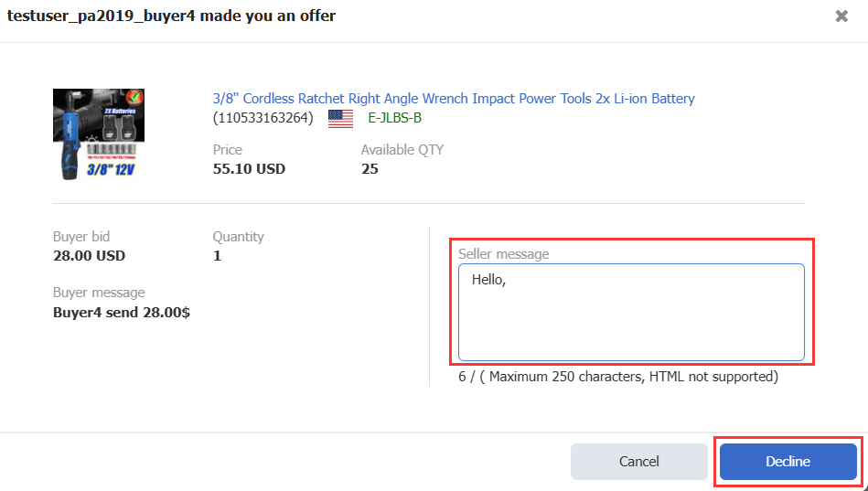Open the cordless ratchet wrench product thumbnail
This screenshot has width=868, height=491.
(99, 133)
